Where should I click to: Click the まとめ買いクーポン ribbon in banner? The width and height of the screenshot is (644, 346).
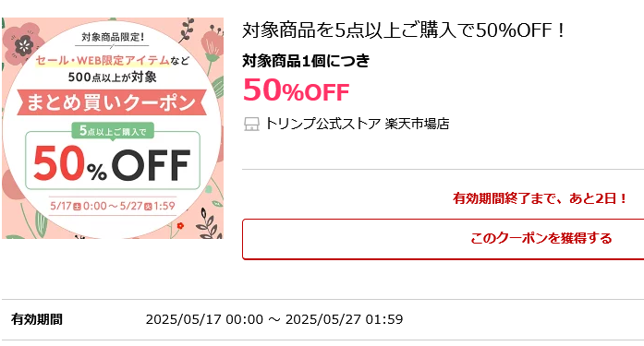[111, 102]
